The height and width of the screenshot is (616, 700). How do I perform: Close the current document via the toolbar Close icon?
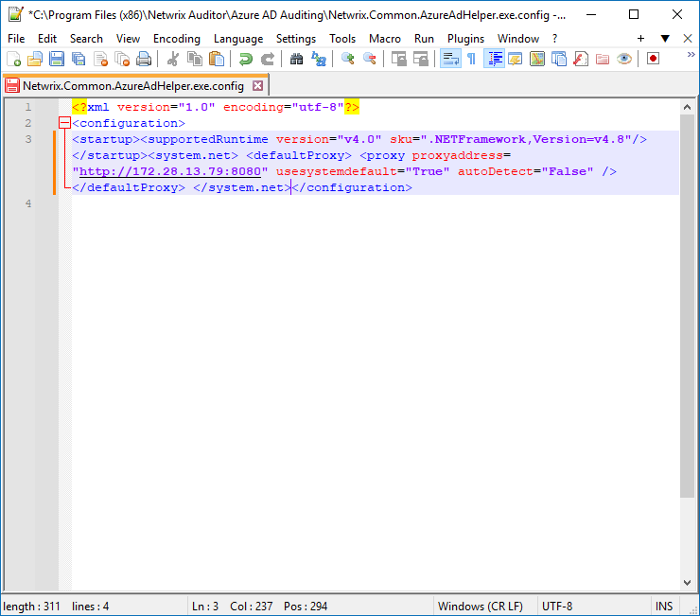tap(100, 59)
